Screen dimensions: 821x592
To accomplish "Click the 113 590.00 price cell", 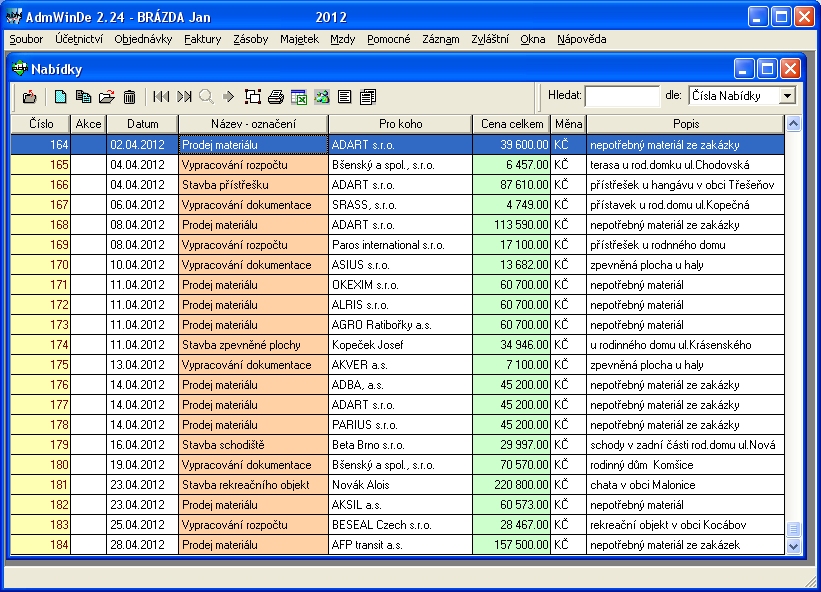I will [x=512, y=225].
